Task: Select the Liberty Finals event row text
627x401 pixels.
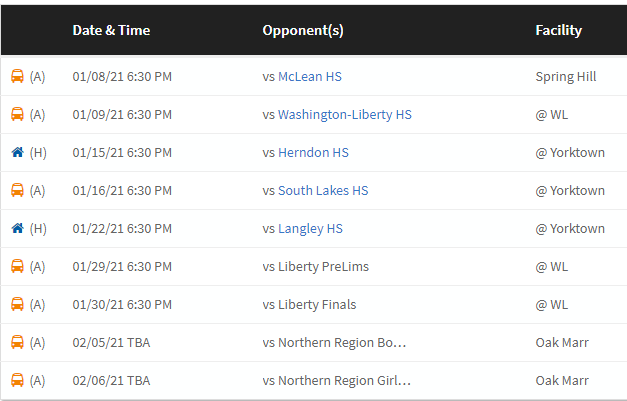Action: [x=309, y=305]
